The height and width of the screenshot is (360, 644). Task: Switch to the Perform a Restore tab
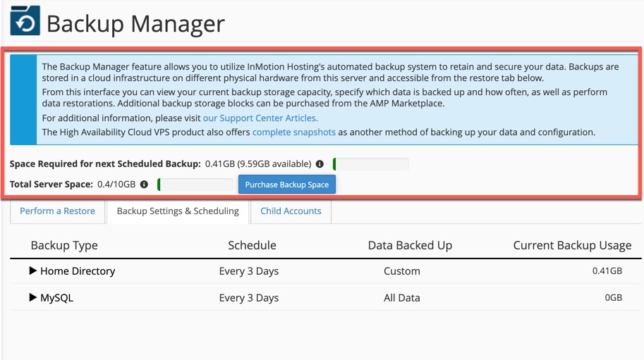coord(57,211)
